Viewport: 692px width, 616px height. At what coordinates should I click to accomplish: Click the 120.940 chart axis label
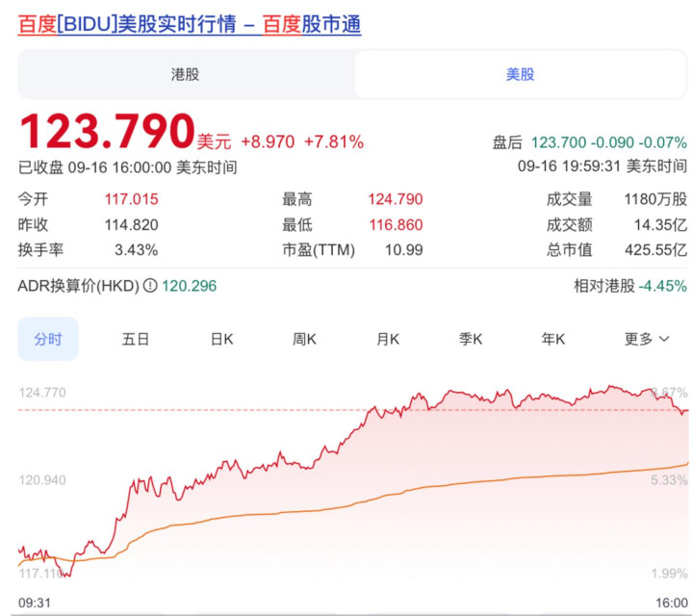(x=42, y=479)
